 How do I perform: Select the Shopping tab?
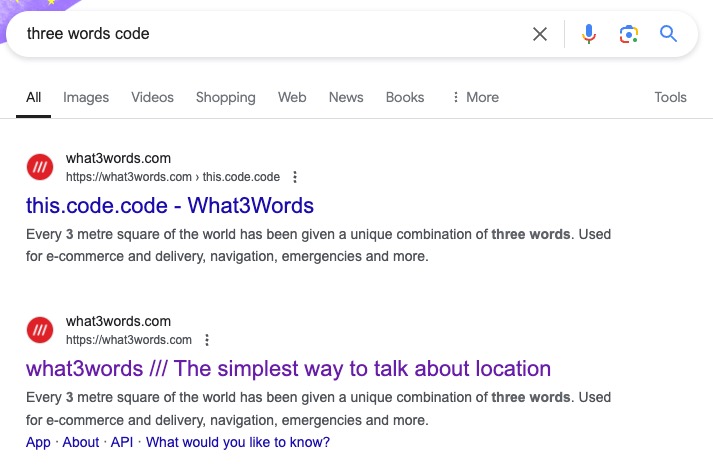pyautogui.click(x=226, y=97)
